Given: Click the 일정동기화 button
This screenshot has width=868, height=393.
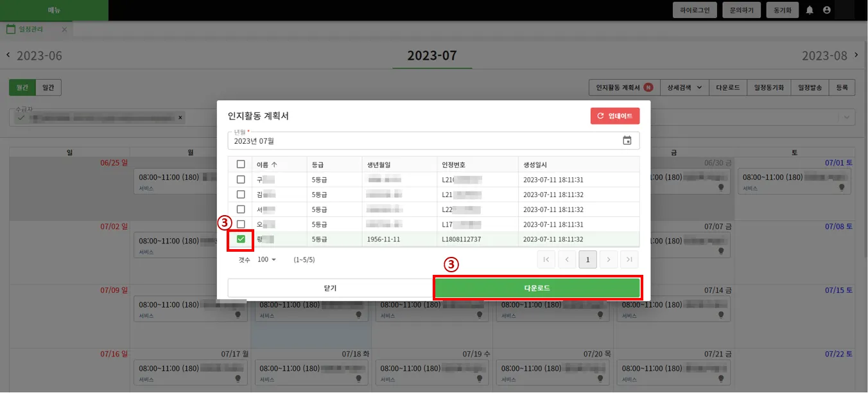Looking at the screenshot, I should pyautogui.click(x=769, y=87).
